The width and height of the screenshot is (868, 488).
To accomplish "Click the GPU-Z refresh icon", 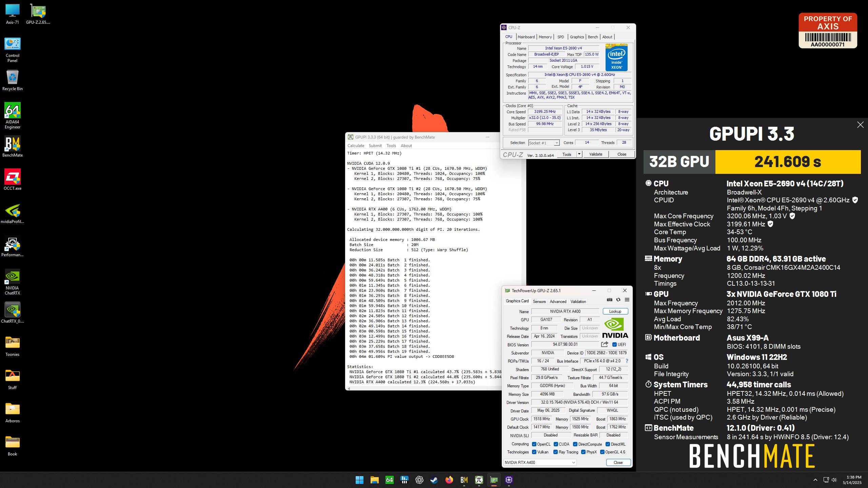I will tap(618, 300).
